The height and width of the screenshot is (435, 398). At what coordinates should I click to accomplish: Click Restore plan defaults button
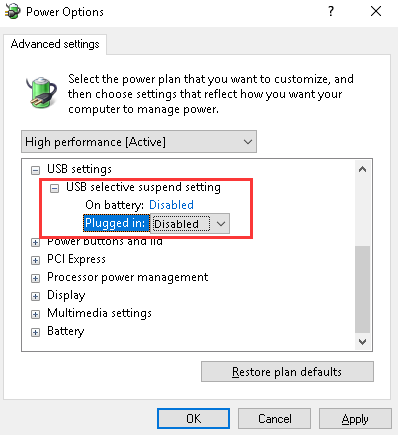287,372
